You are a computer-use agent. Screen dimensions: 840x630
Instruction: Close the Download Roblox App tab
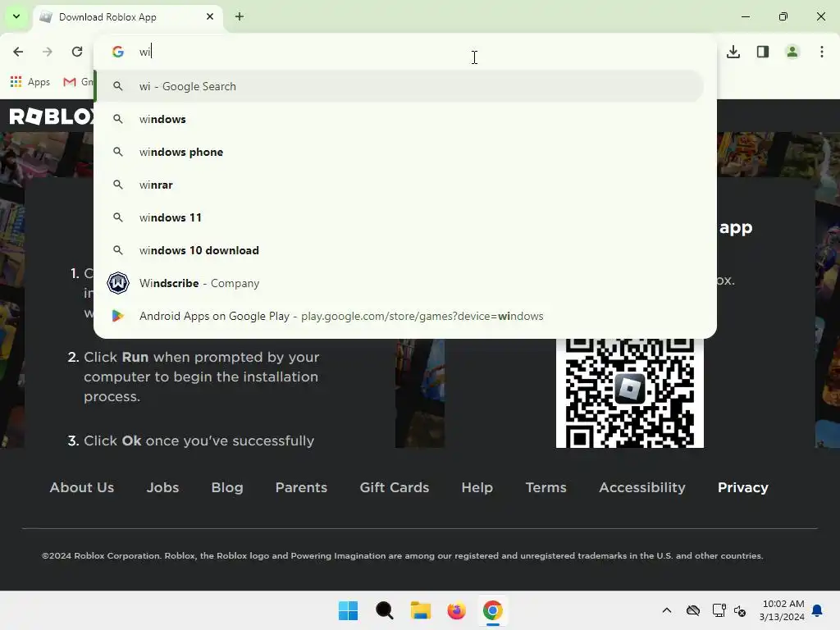pyautogui.click(x=210, y=16)
